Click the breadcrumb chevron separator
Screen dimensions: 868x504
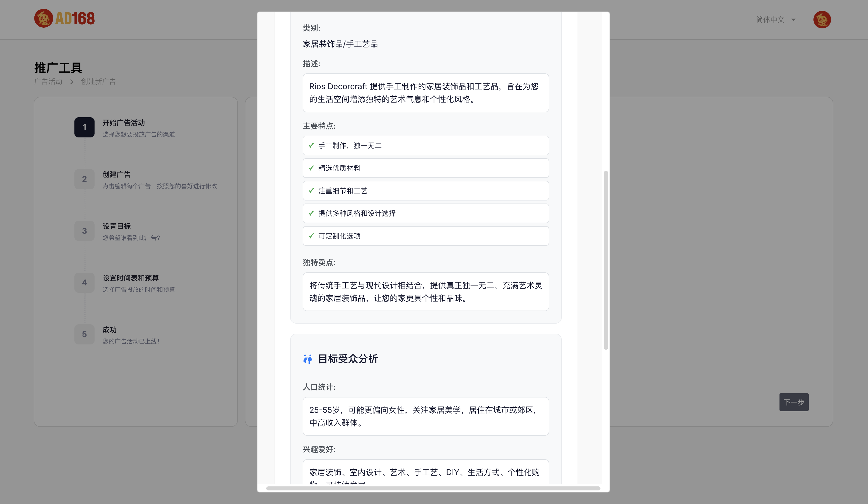click(x=72, y=82)
